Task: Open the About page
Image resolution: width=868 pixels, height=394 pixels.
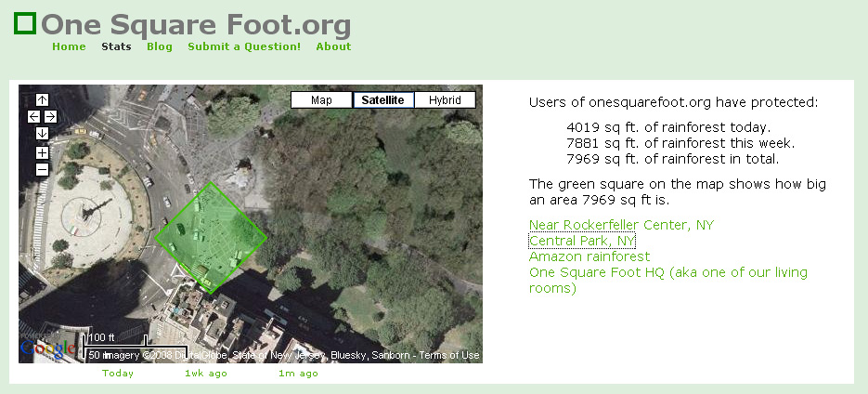Action: click(x=333, y=46)
